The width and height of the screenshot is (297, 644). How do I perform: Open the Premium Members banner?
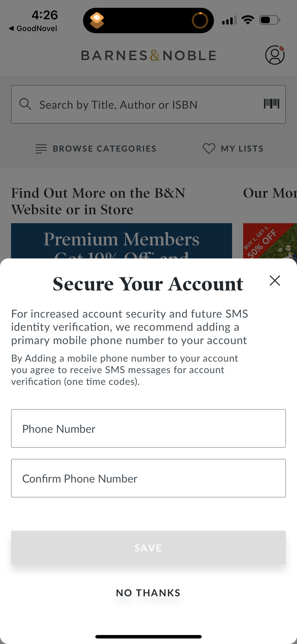tap(122, 241)
